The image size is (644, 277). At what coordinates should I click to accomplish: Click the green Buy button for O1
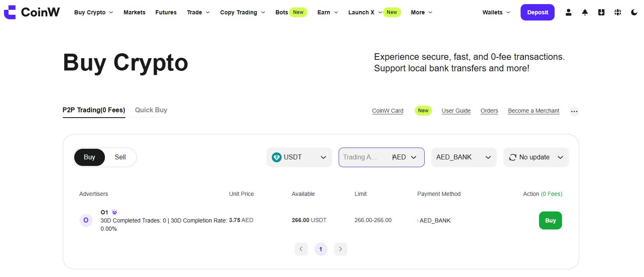550,220
